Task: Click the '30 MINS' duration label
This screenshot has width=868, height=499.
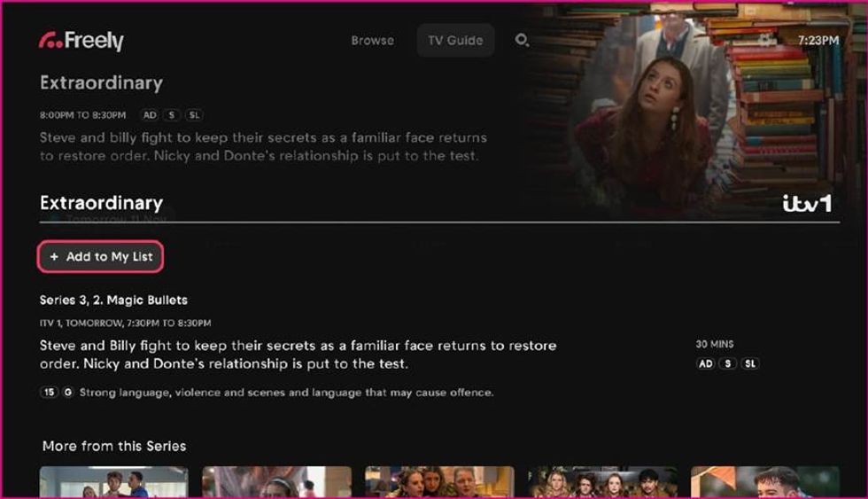Action: [714, 344]
